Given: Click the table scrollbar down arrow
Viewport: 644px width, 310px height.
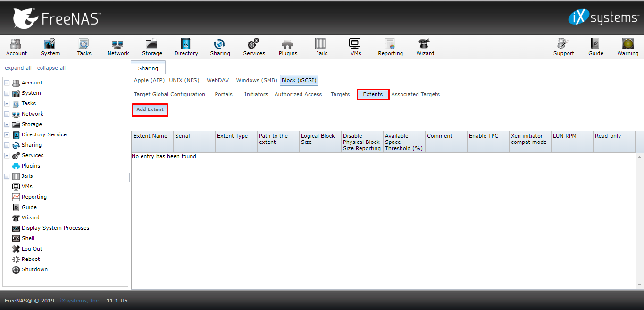Looking at the screenshot, I should [640, 285].
